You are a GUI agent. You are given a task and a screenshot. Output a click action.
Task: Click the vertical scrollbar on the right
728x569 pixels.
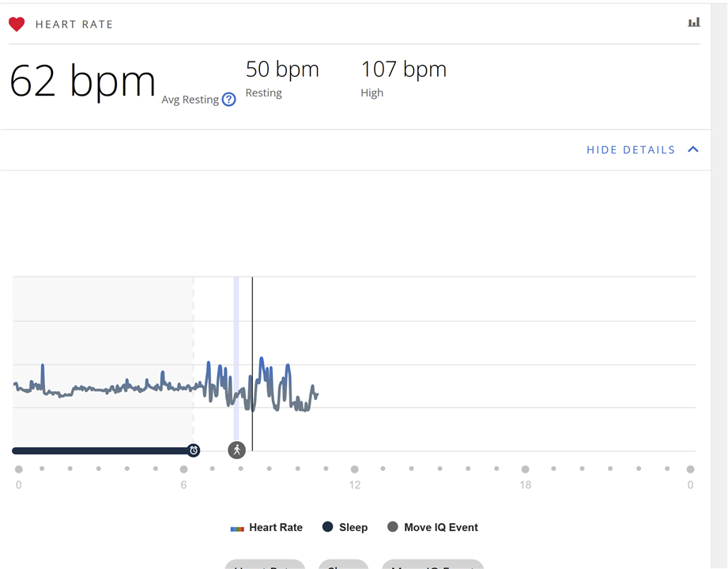click(x=719, y=237)
